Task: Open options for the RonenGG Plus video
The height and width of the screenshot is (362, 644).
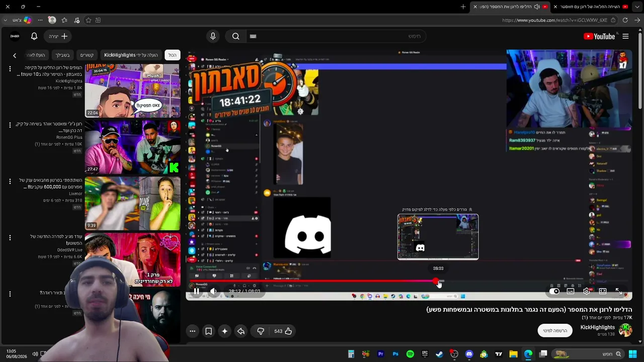Action: [x=10, y=125]
